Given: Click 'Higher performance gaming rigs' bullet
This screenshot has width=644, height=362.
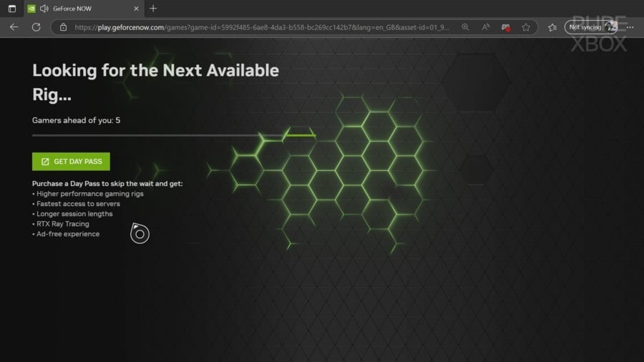Looking at the screenshot, I should click(88, 194).
